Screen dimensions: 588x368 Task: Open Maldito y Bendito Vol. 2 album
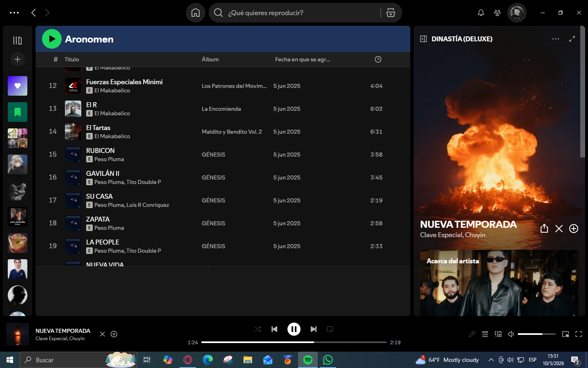(232, 132)
